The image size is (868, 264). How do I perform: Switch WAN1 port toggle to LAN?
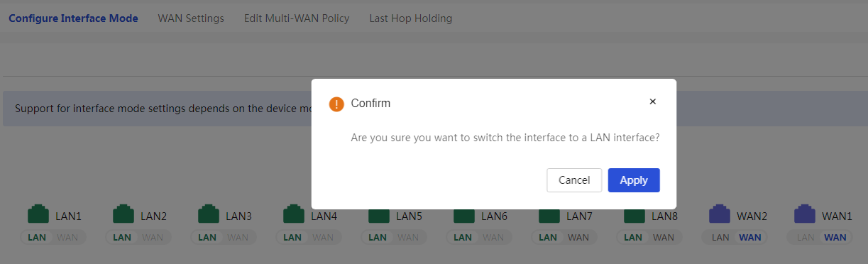coord(806,238)
